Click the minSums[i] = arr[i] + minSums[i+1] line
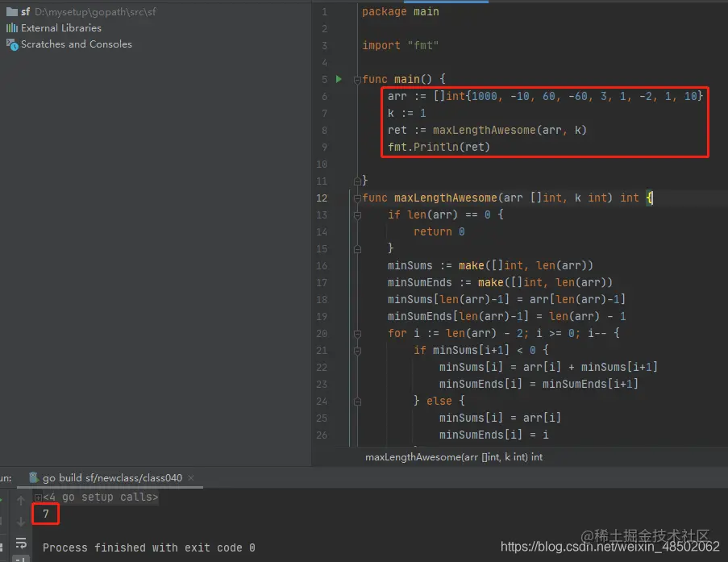 click(548, 367)
